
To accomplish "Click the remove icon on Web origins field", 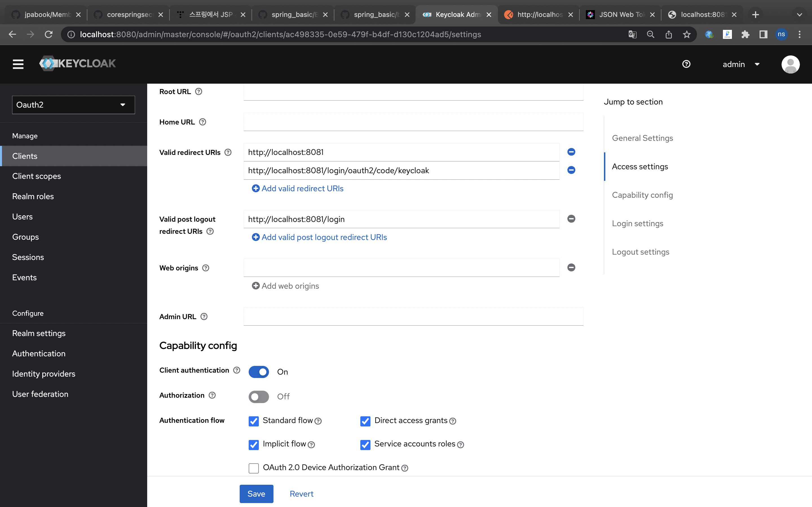I will tap(572, 268).
